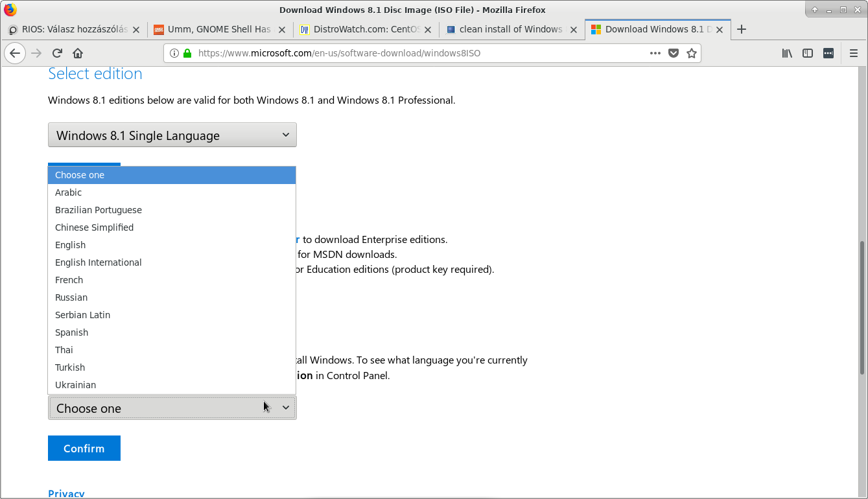The image size is (868, 499).
Task: Click the Select edition heading text
Action: (x=95, y=74)
